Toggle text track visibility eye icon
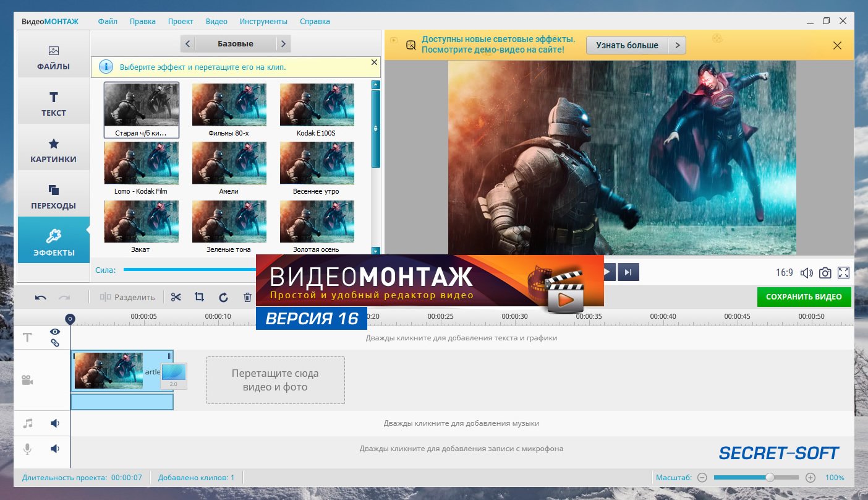868x500 pixels. [x=54, y=332]
